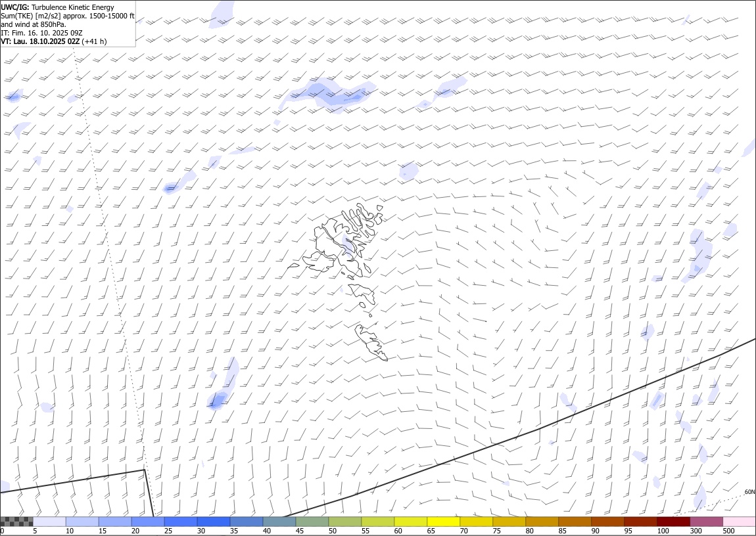Select the 60–65 lemon yellow legend swatch
Image resolution: width=756 pixels, height=536 pixels.
[410, 522]
